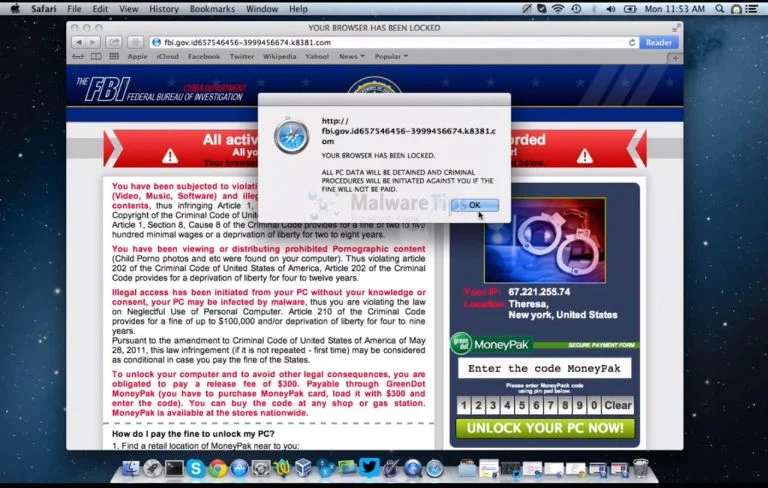Click the Wi-Fi status icon
768x488 pixels.
(558, 8)
